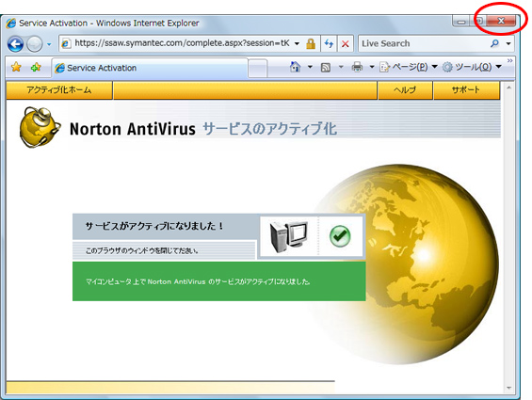The height and width of the screenshot is (400, 532).
Task: Close the Internet Explorer window
Action: [501, 21]
